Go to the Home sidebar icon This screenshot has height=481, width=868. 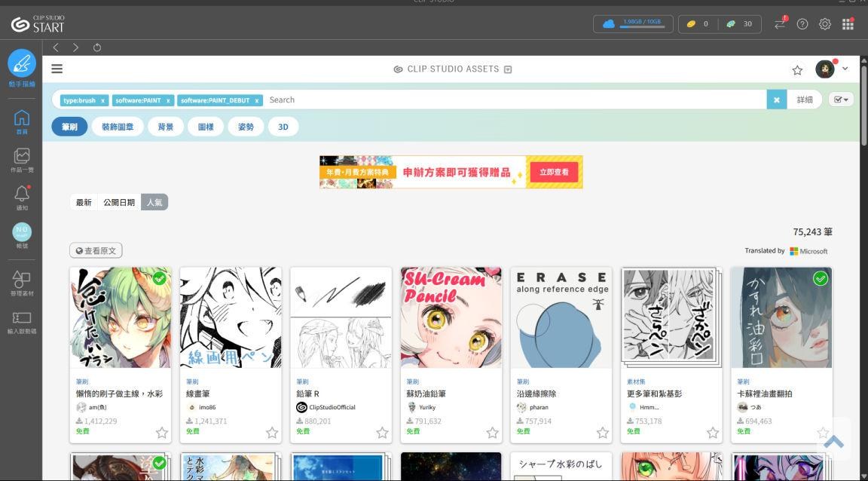point(22,121)
